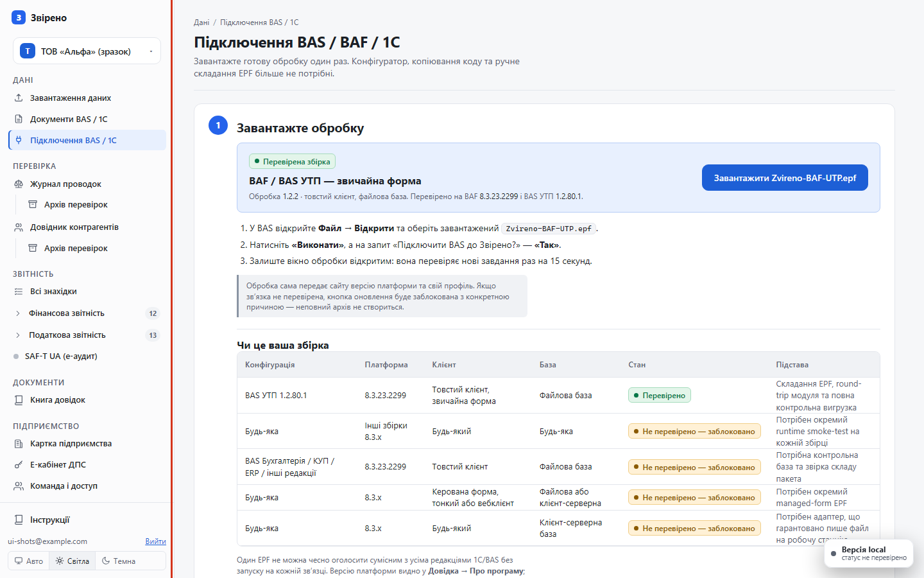The height and width of the screenshot is (578, 924).
Task: Open Всі знахідки menu item
Action: click(87, 292)
